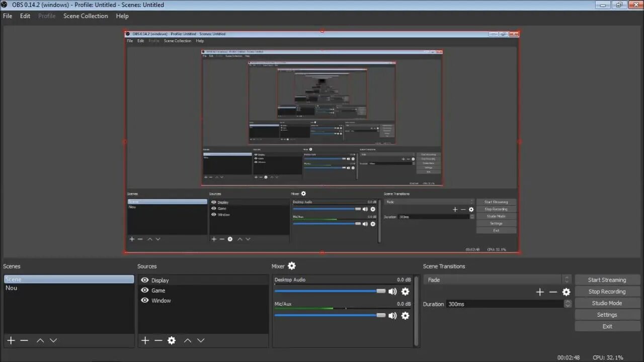The image size is (644, 362).
Task: Open Mic/Aux settings gear
Action: (x=406, y=316)
